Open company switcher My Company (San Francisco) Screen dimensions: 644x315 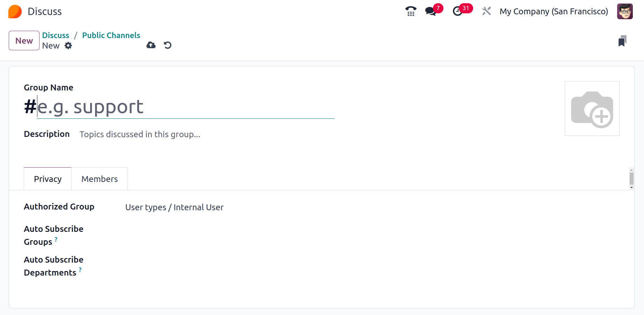point(554,12)
